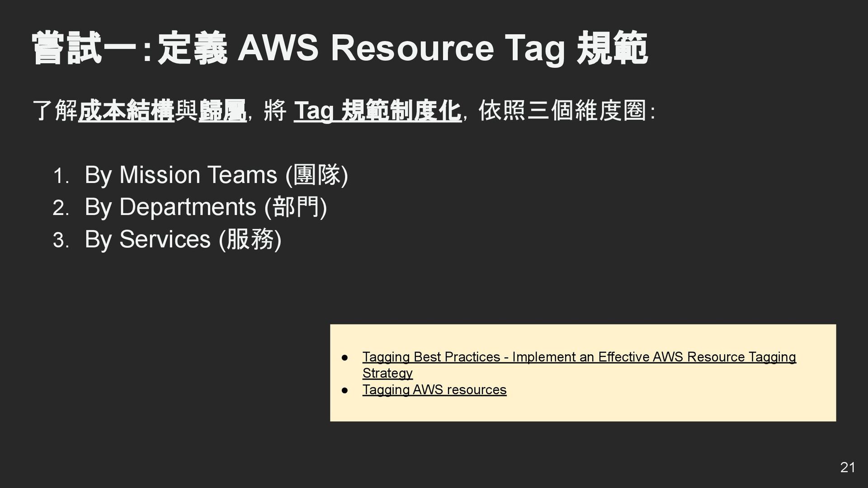Click the first bullet in reference box
The height and width of the screenshot is (488, 868).
[344, 357]
